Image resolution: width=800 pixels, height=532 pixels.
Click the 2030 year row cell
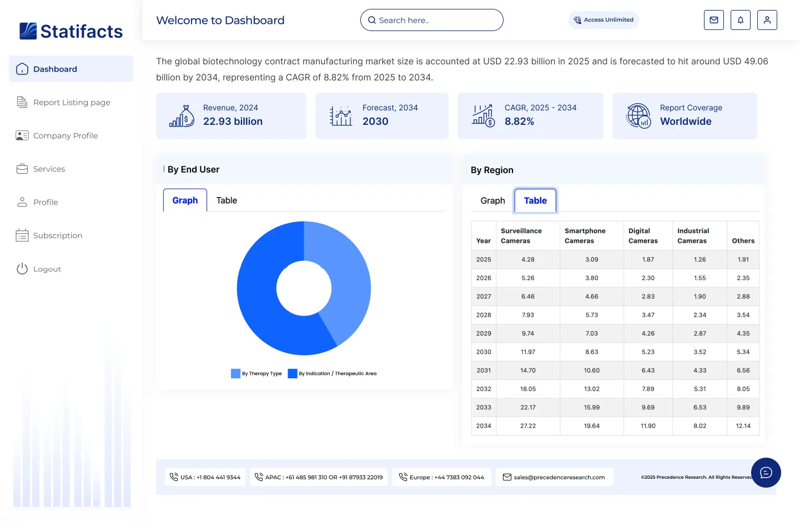tap(484, 352)
